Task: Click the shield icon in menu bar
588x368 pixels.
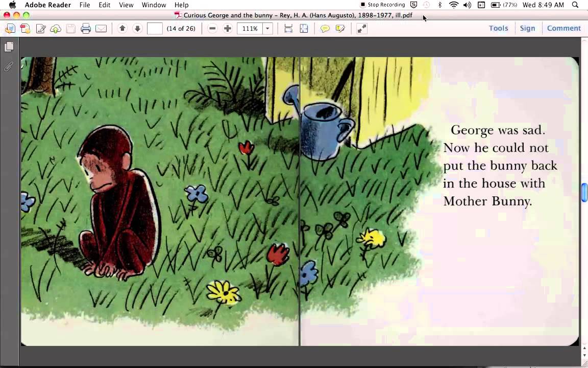Action: point(413,5)
